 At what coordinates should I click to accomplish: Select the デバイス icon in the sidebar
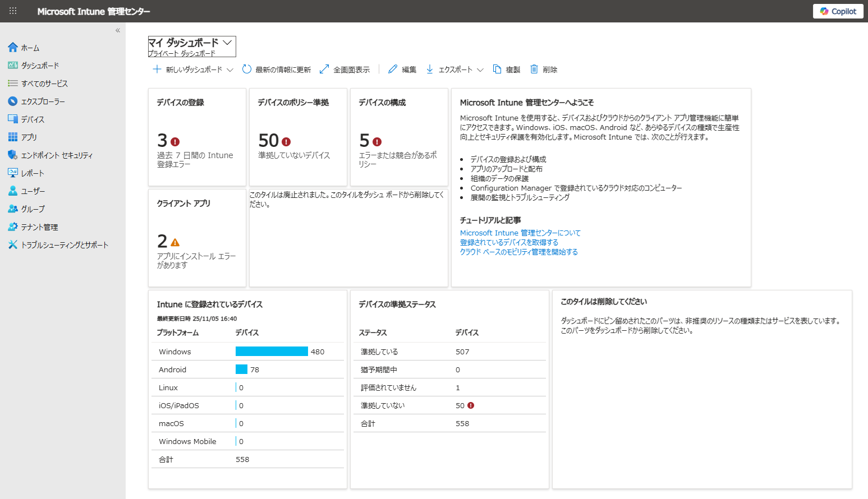click(x=13, y=119)
